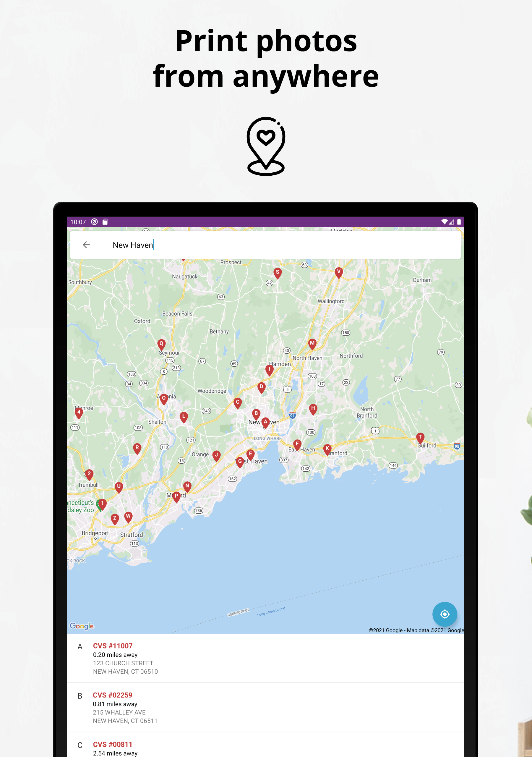Tap the 10:07 clock in status bar

point(78,222)
